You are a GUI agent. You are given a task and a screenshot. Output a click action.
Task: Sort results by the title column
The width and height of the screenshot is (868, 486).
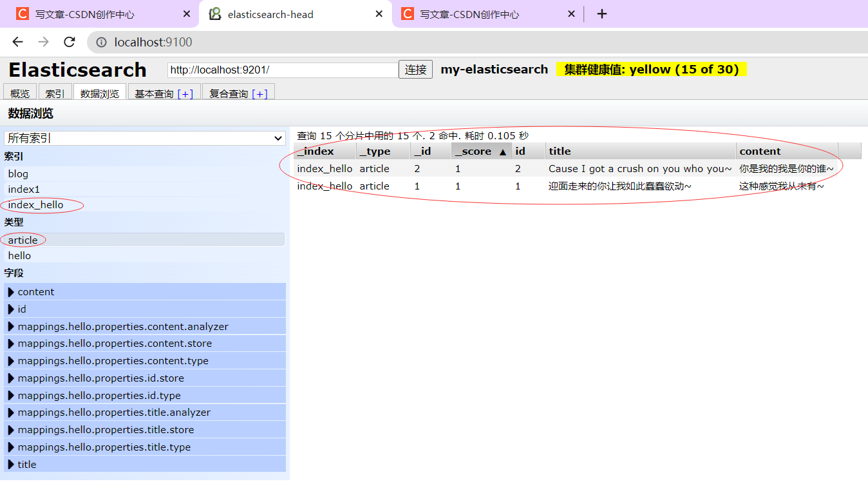pyautogui.click(x=641, y=151)
